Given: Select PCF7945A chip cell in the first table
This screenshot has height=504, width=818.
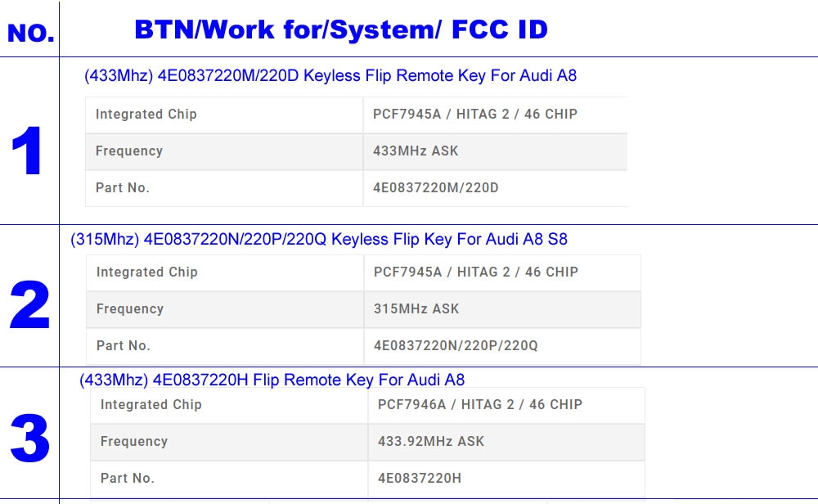Looking at the screenshot, I should tap(475, 115).
